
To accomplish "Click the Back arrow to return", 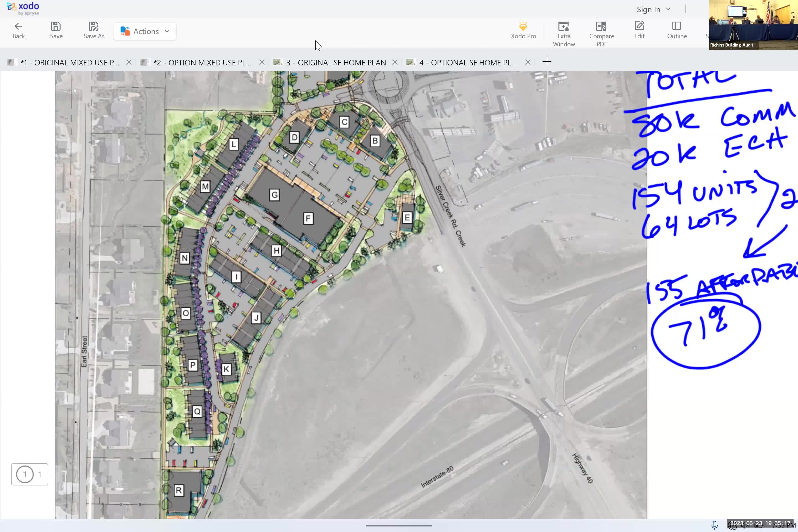I will 18,30.
